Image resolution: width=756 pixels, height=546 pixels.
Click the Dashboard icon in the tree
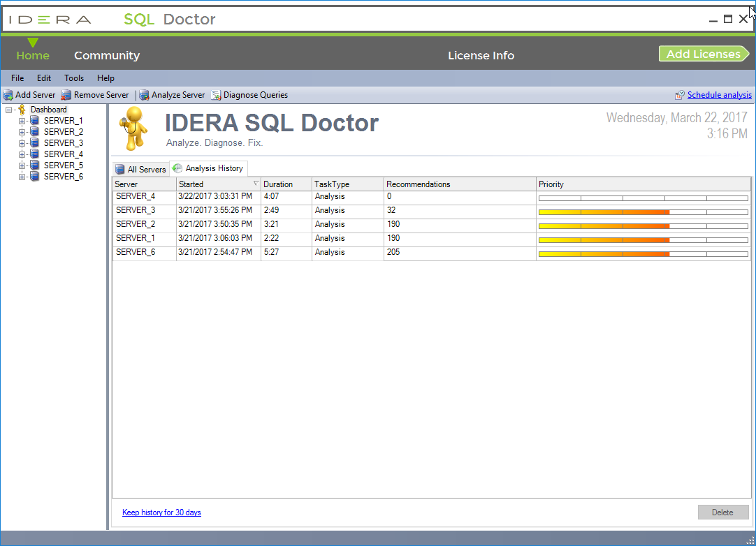point(22,110)
